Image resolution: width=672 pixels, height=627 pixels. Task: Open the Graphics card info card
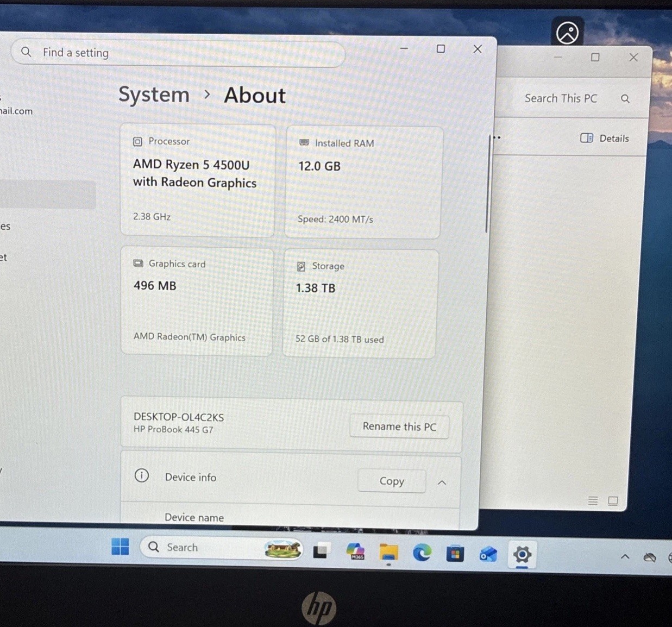point(197,302)
